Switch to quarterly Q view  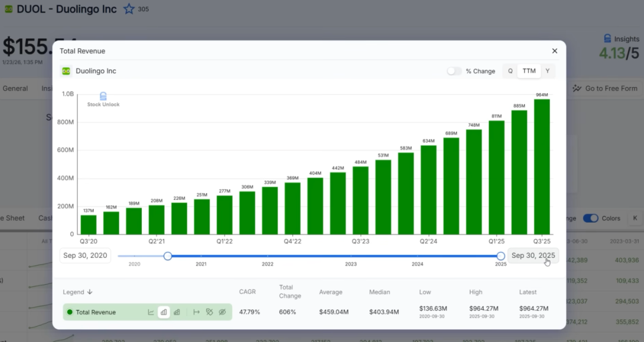(510, 71)
